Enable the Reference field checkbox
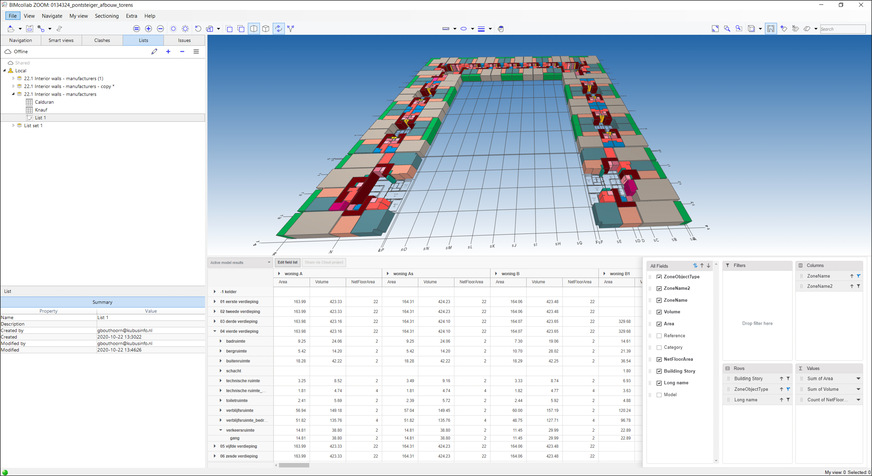This screenshot has height=476, width=872. click(x=657, y=335)
